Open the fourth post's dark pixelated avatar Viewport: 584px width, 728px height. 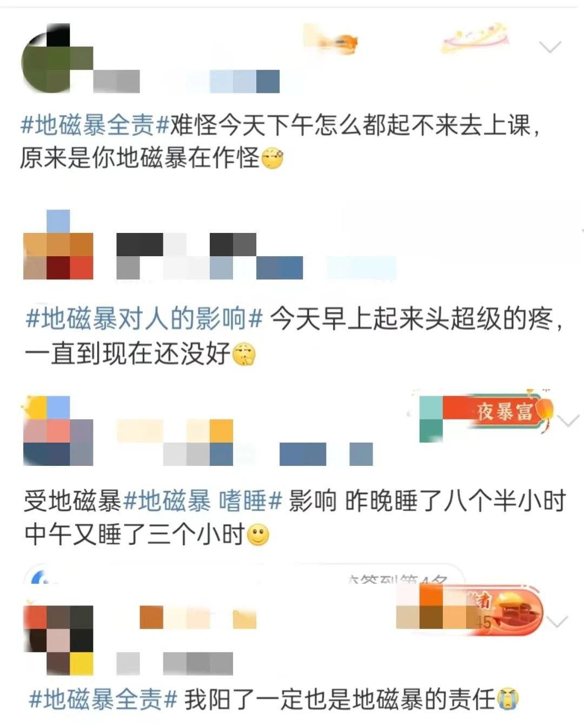click(x=58, y=640)
